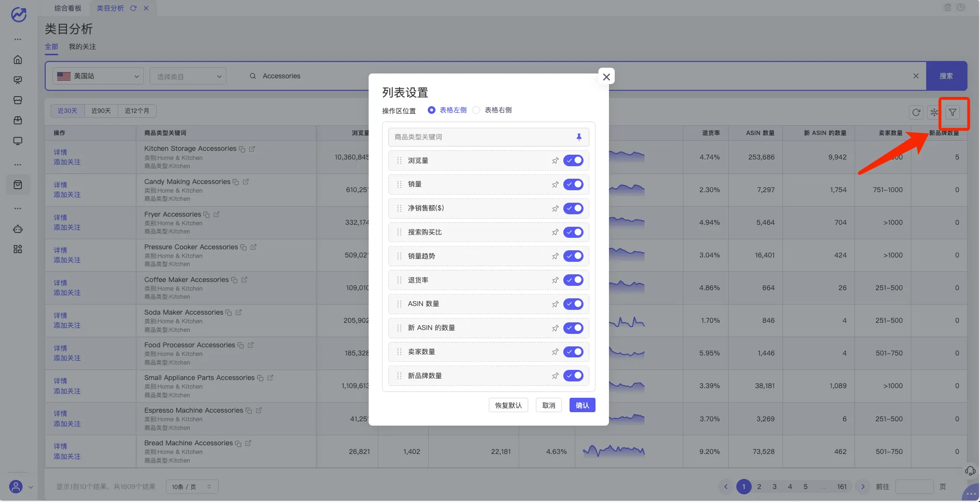980x502 pixels.
Task: Confirm settings with 确认 button
Action: click(x=583, y=405)
